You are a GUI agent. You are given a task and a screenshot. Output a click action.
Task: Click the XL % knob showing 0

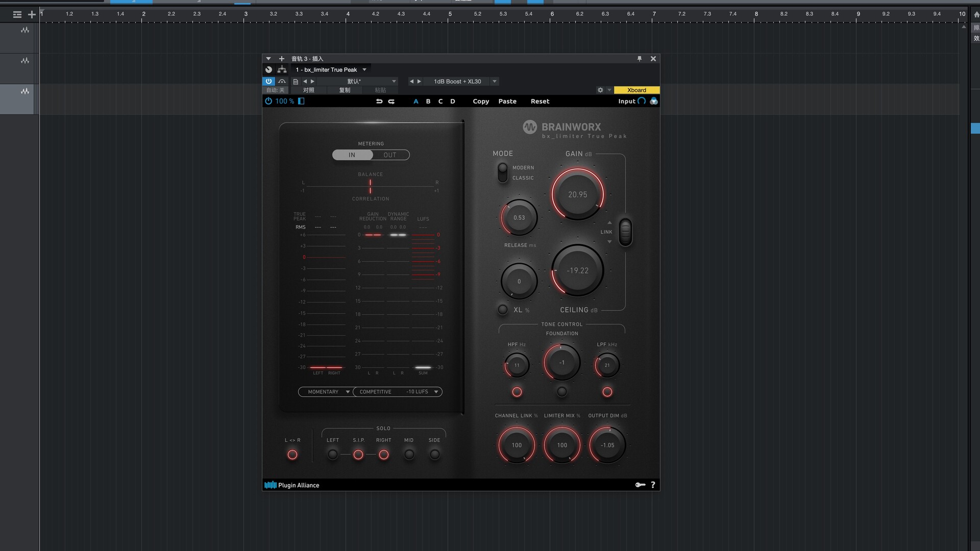(x=519, y=281)
